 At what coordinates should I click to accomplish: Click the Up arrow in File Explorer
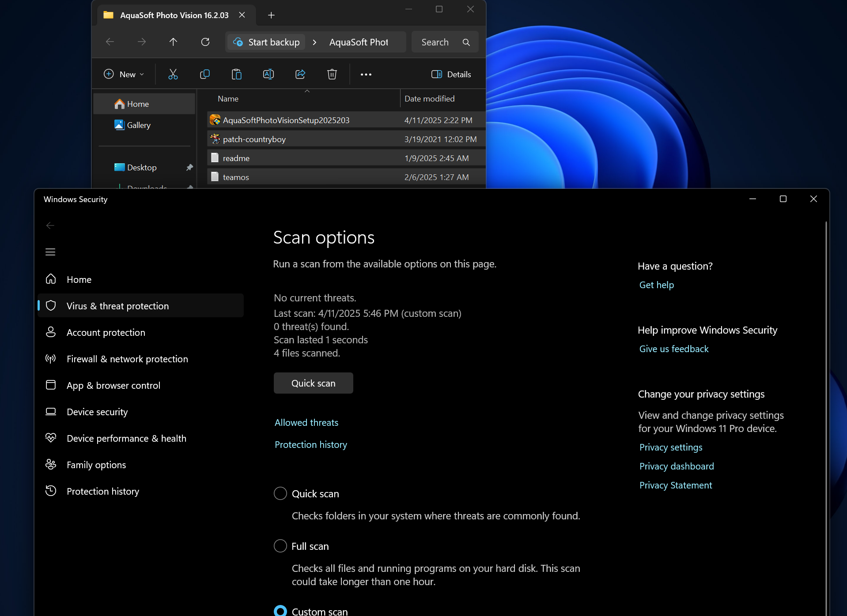[x=173, y=42]
